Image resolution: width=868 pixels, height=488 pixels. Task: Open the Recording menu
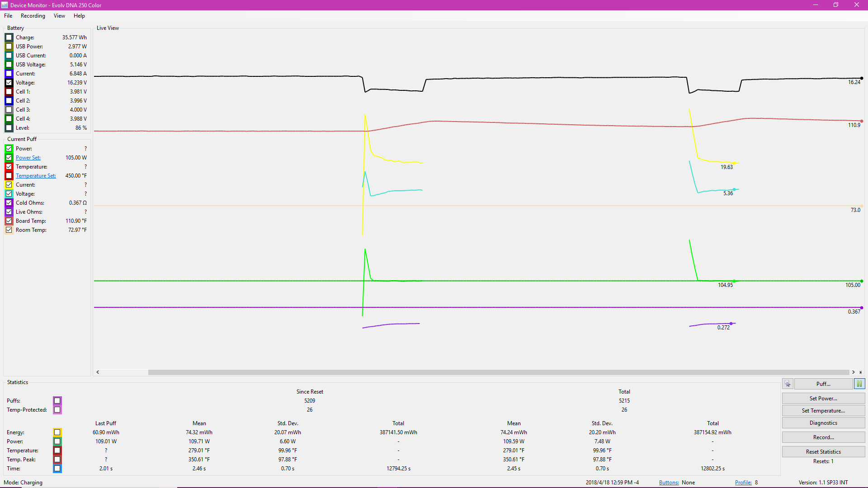click(x=33, y=16)
